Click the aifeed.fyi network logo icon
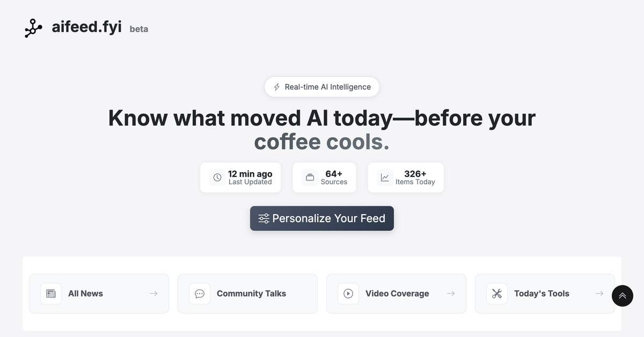This screenshot has width=644, height=337. (x=33, y=28)
